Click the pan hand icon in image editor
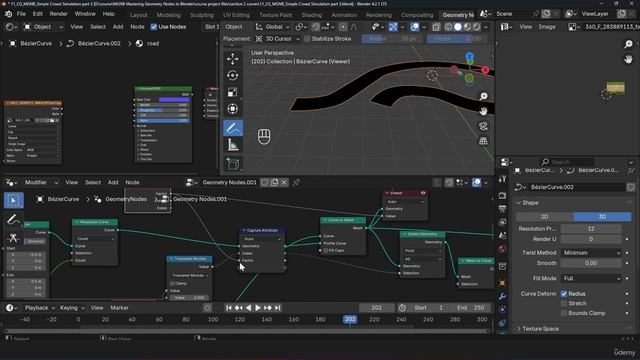This screenshot has width=640, height=360. [x=628, y=59]
